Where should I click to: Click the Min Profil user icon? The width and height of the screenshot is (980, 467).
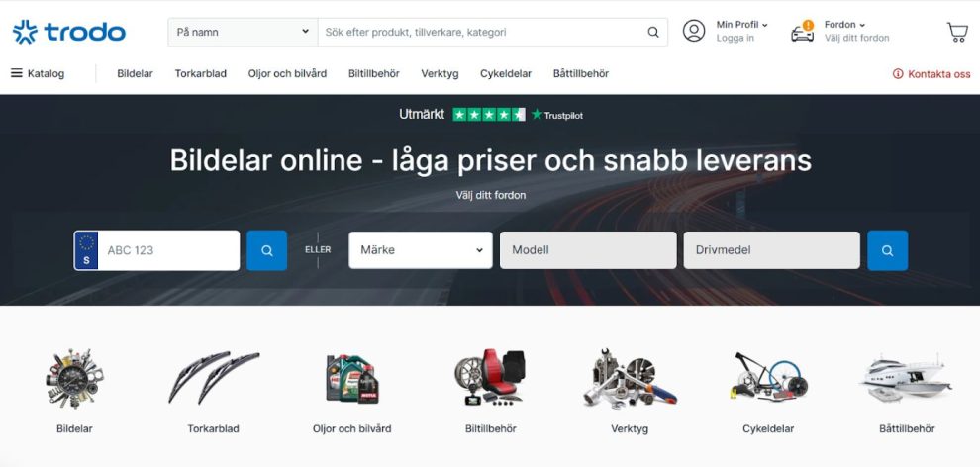click(694, 31)
